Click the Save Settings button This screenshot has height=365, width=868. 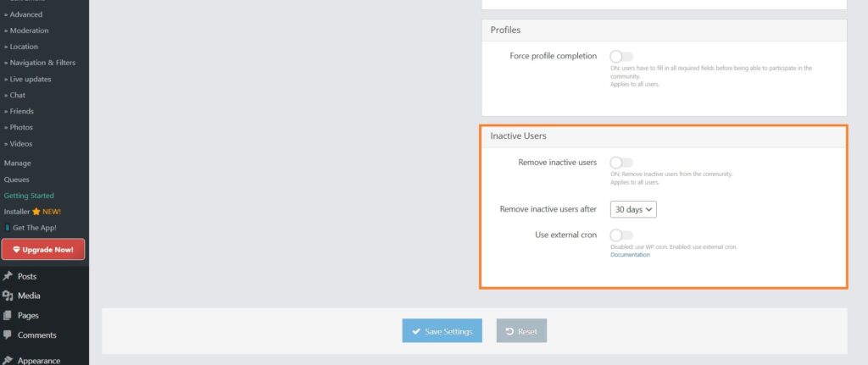[x=442, y=331]
